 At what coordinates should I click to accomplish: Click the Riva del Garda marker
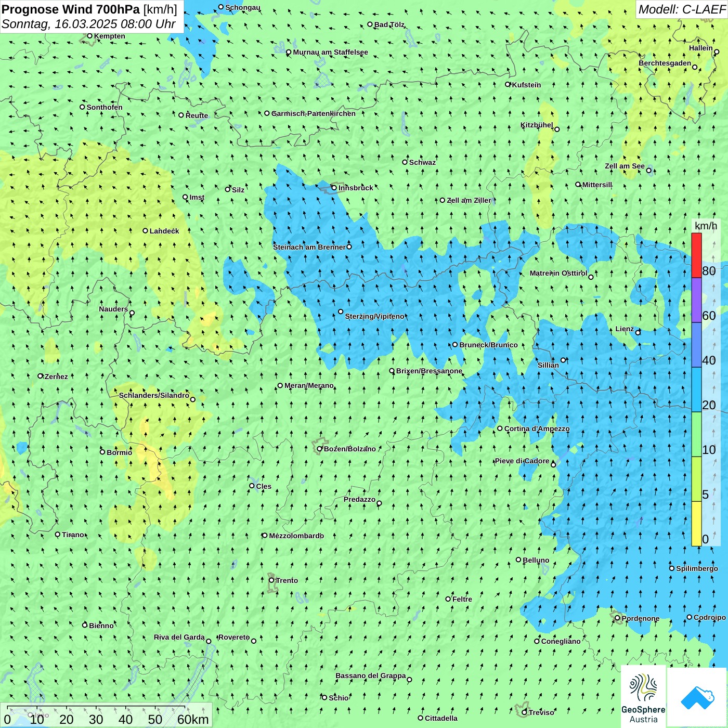209,641
